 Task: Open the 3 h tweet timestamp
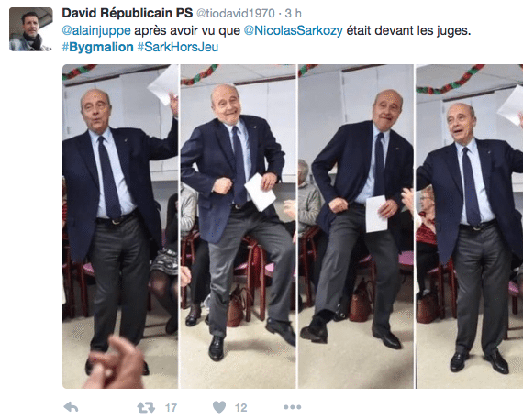294,14
